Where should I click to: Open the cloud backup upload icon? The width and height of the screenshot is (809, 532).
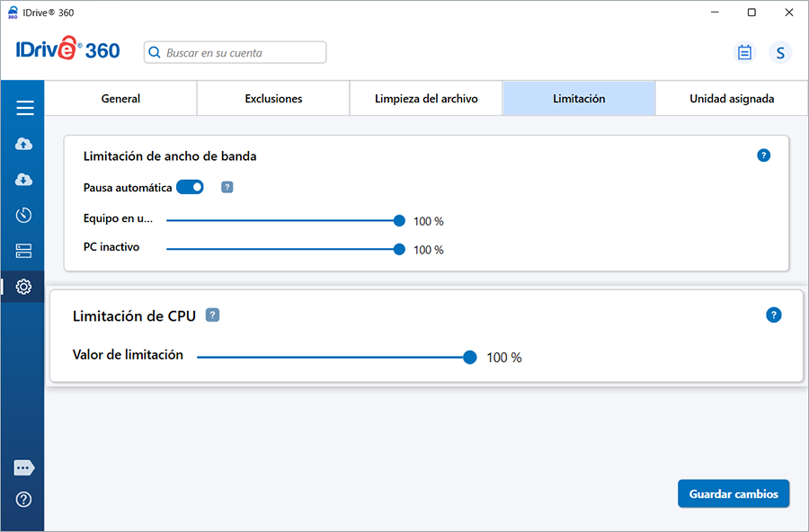[24, 144]
